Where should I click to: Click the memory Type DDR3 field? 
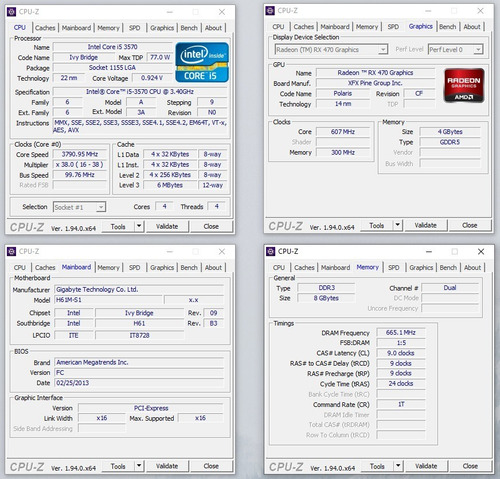[x=326, y=288]
